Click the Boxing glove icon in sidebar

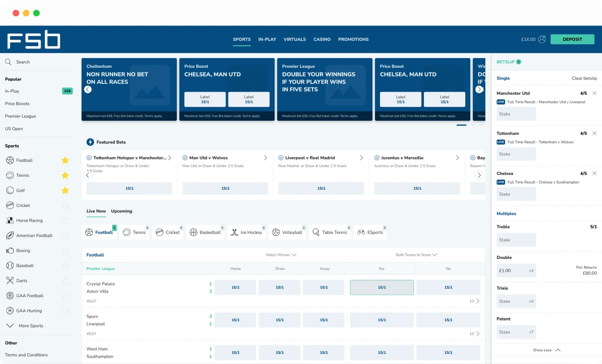pos(10,250)
